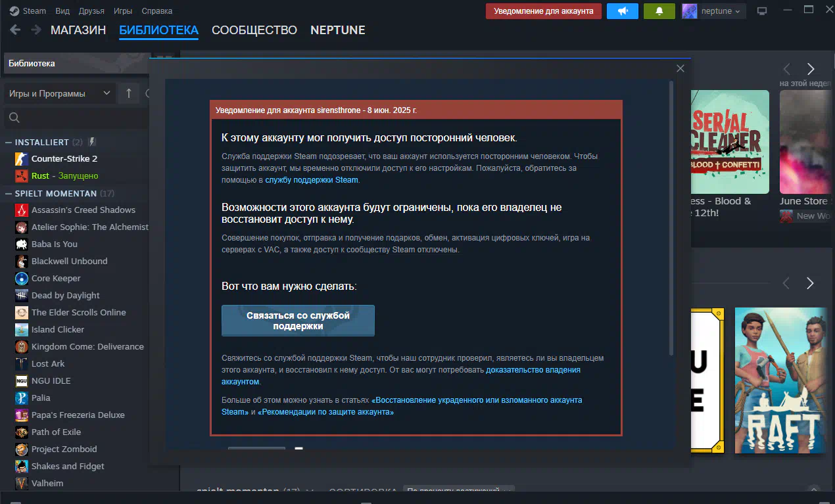This screenshot has width=835, height=504.
Task: Follow the службу поддержки Steam link
Action: tap(312, 180)
